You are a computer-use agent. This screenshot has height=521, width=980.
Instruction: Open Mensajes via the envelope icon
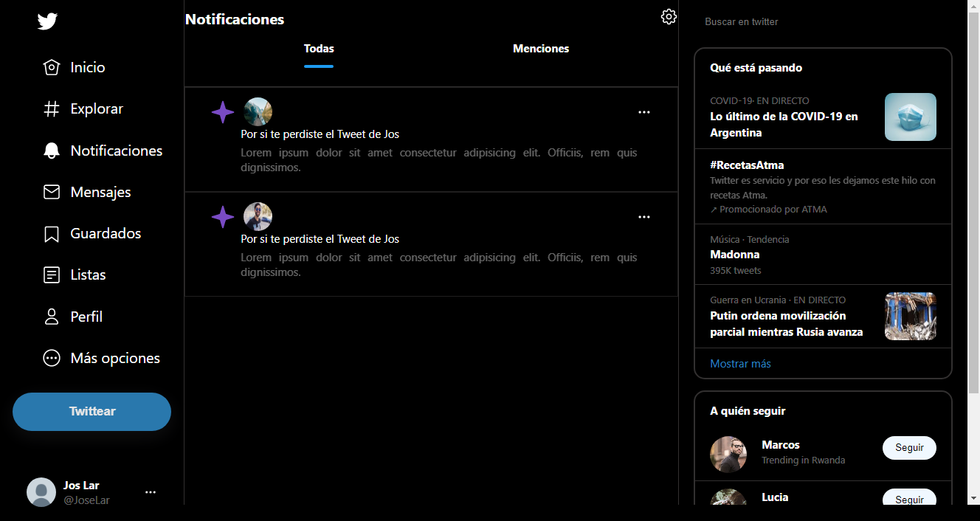tap(51, 191)
